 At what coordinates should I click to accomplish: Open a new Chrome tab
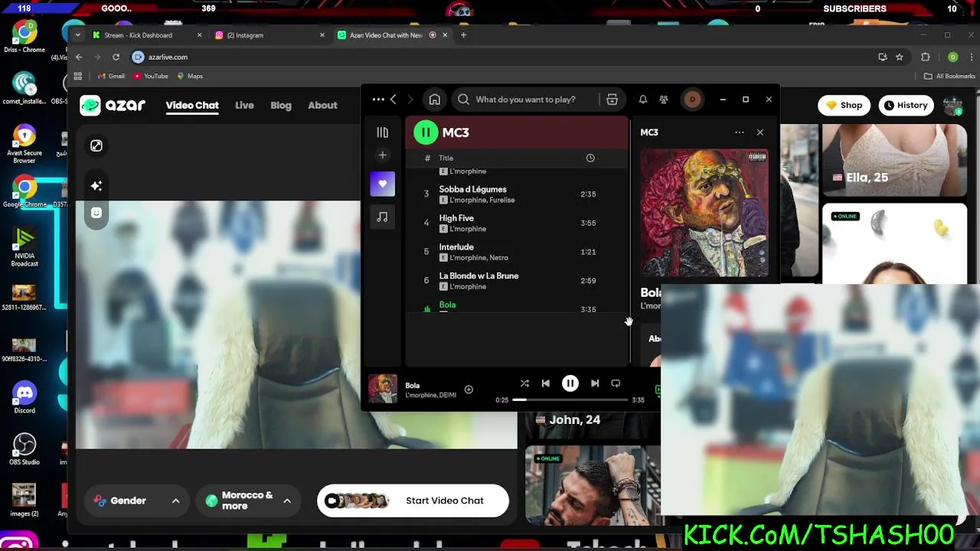(463, 35)
